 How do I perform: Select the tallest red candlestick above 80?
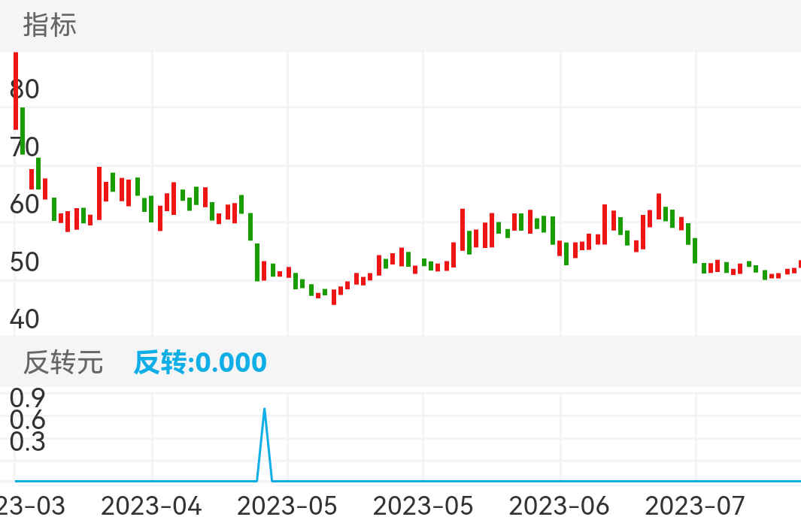tap(15, 90)
